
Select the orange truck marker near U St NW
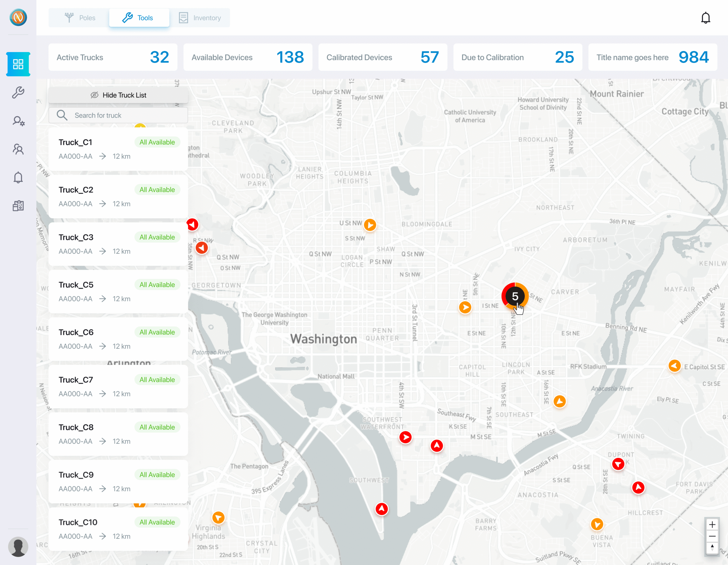click(370, 225)
